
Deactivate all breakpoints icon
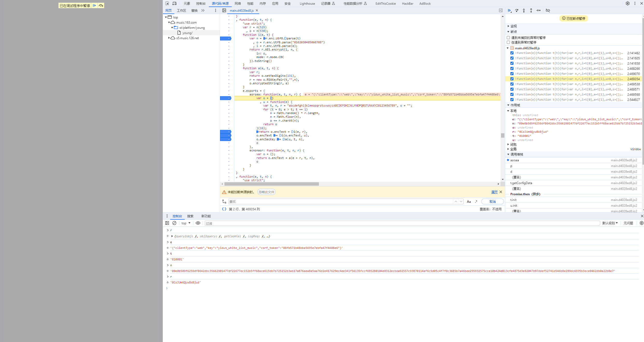pos(548,10)
